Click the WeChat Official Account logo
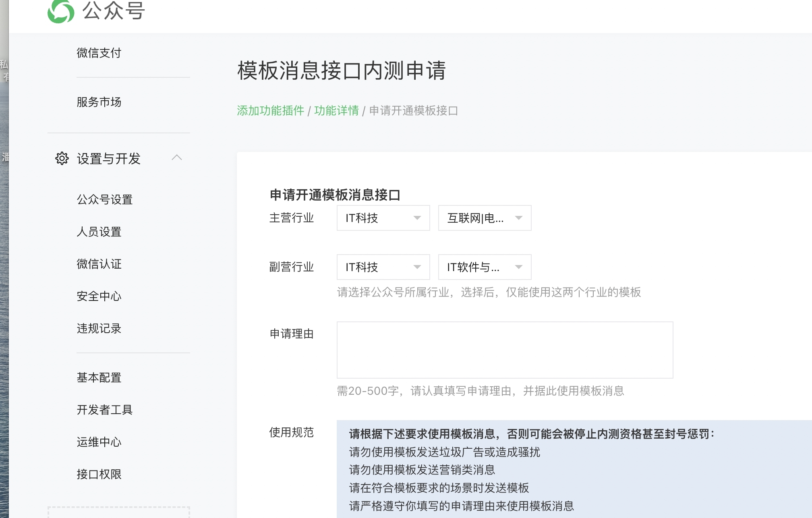This screenshot has height=518, width=812. pos(61,11)
